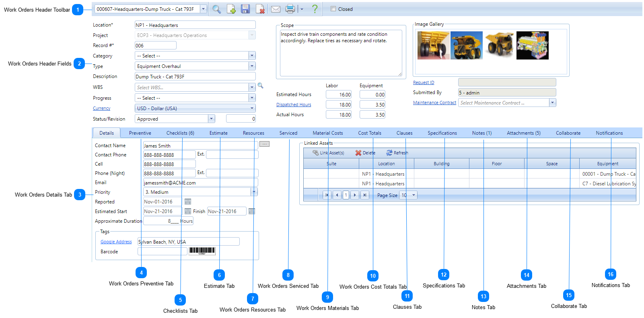Refresh the Linked Assets grid
Viewport: 644px width, 318px height.
click(397, 153)
